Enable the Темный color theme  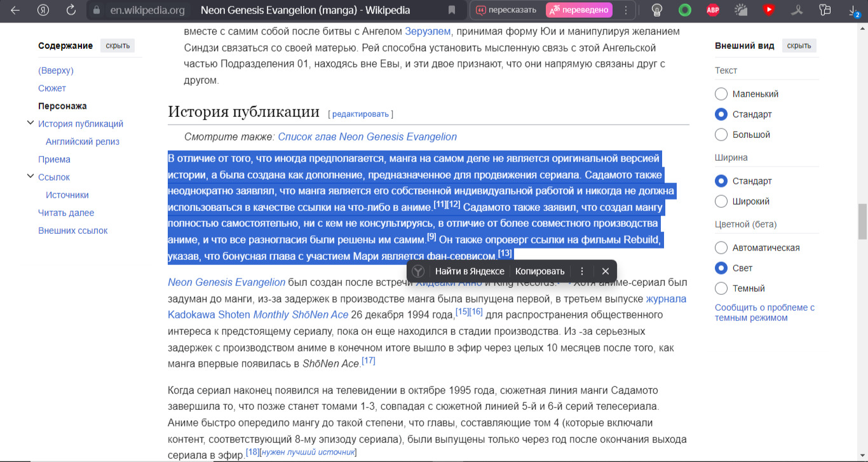[x=721, y=289]
